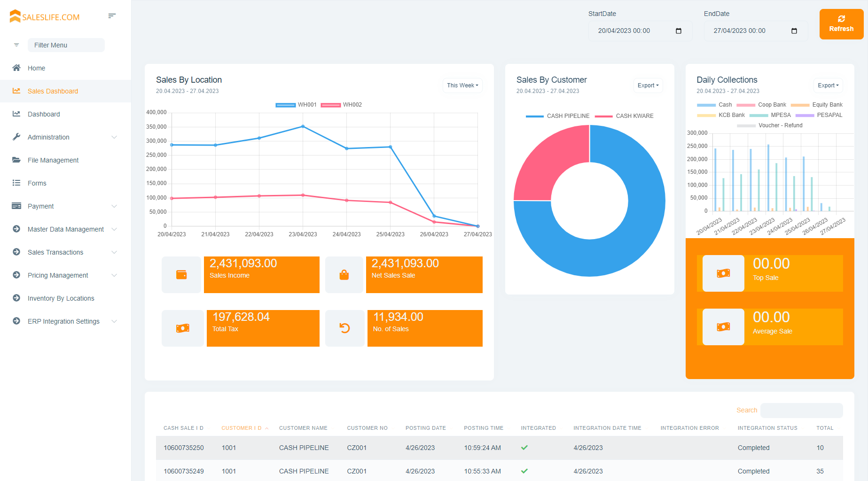Open the Home menu item
Screen dimensions: 868x481
tap(65, 68)
